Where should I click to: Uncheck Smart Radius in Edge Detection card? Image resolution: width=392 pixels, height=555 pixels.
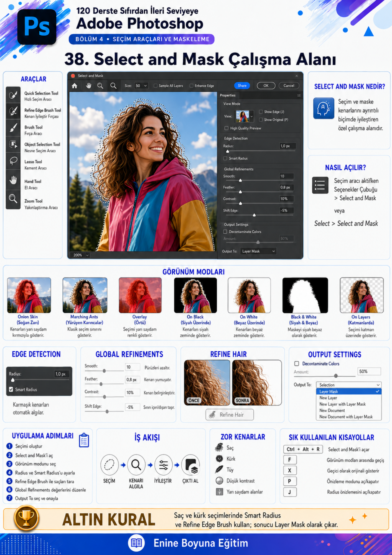tap(11, 389)
